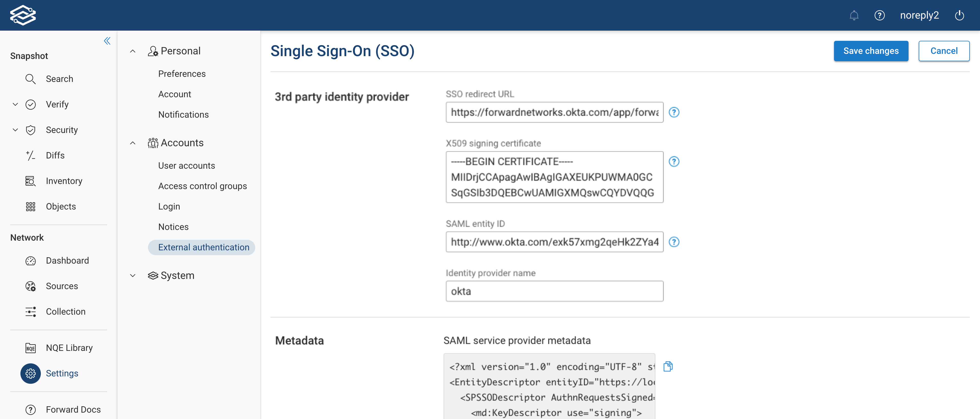
Task: Copy the SAML service provider metadata
Action: pyautogui.click(x=668, y=366)
